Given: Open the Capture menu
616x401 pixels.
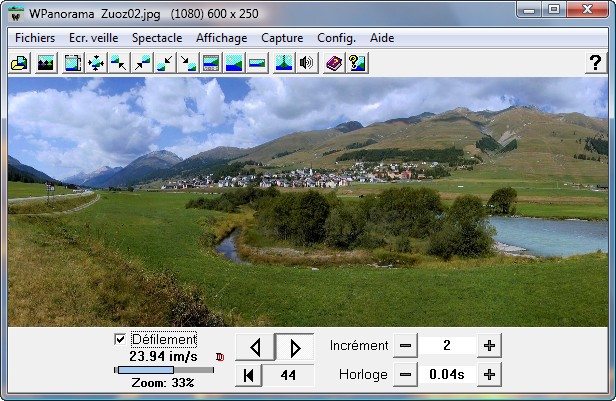Looking at the screenshot, I should [x=282, y=38].
